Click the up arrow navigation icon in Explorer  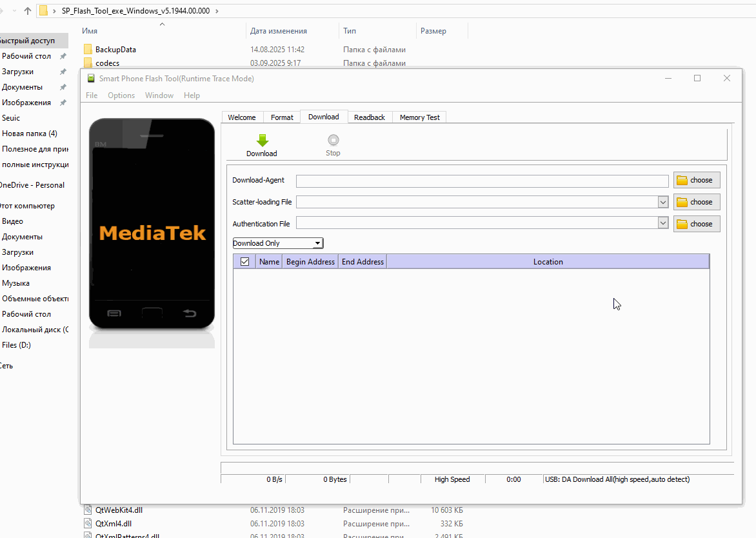coord(28,11)
